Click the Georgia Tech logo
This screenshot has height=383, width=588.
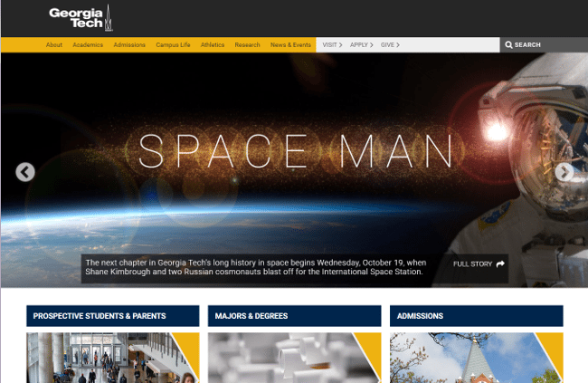coord(81,18)
